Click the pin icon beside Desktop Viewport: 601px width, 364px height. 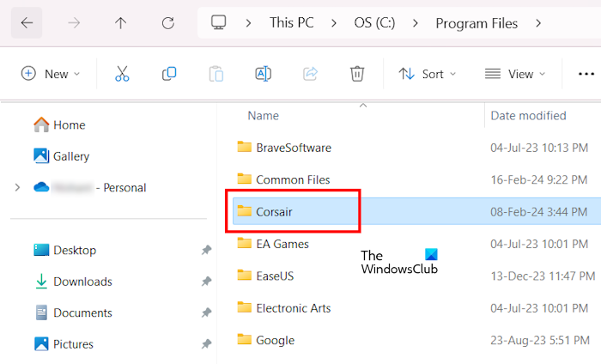[x=207, y=250]
